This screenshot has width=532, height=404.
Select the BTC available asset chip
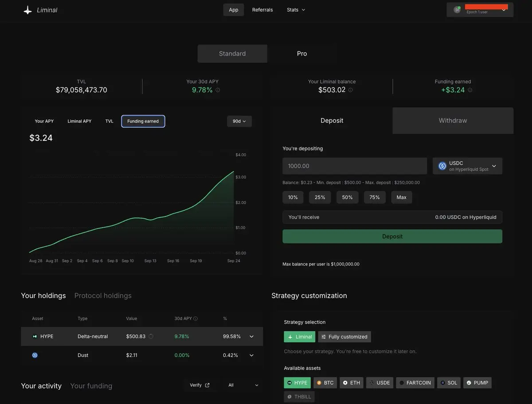325,383
